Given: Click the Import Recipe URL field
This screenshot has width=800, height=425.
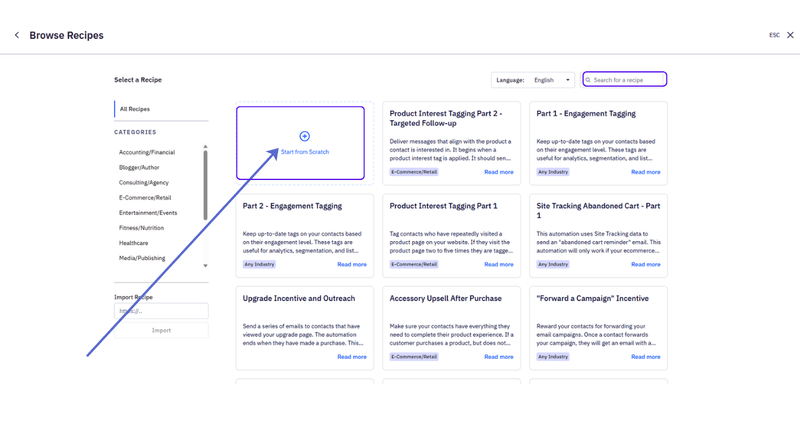Looking at the screenshot, I should click(161, 311).
